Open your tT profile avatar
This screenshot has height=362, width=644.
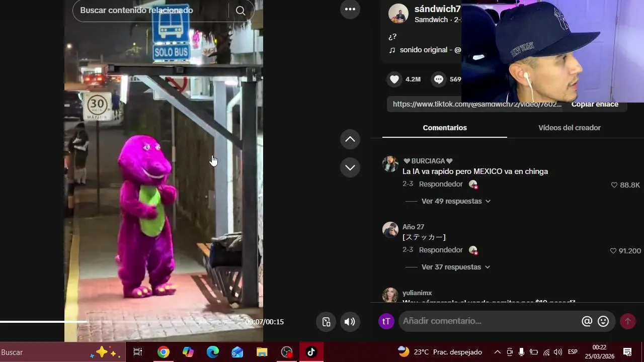[x=386, y=321]
